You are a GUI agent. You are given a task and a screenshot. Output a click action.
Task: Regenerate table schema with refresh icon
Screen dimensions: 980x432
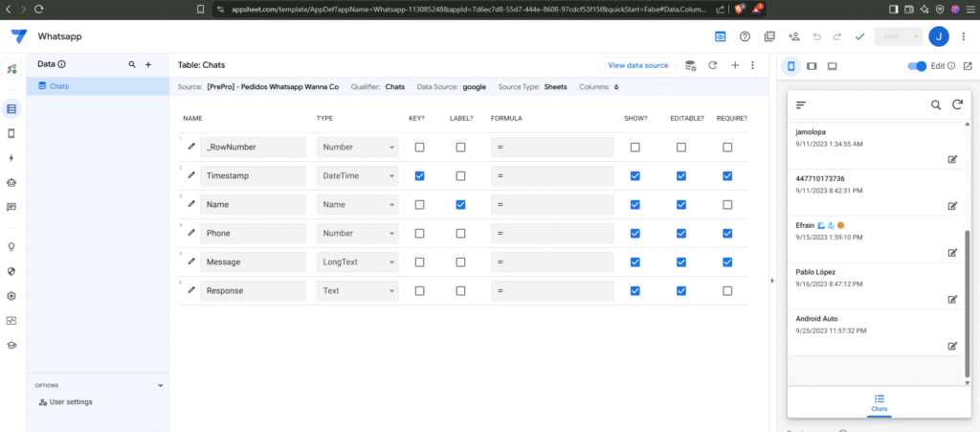point(712,65)
